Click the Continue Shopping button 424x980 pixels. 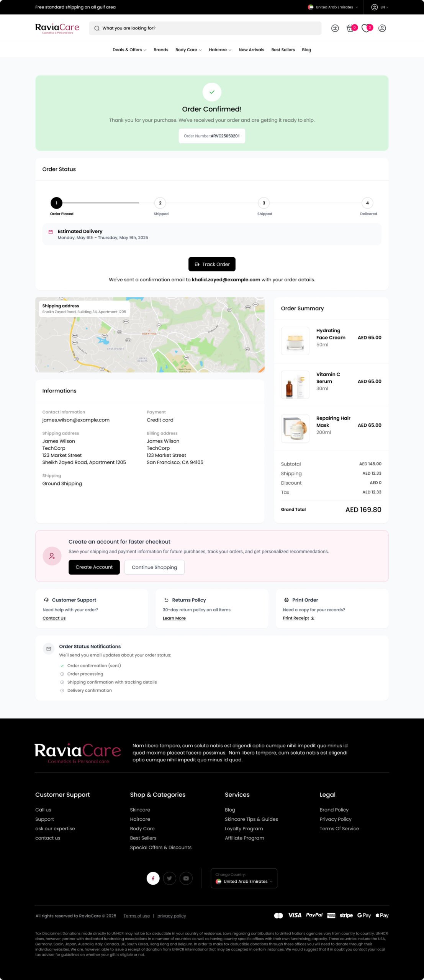pyautogui.click(x=154, y=567)
